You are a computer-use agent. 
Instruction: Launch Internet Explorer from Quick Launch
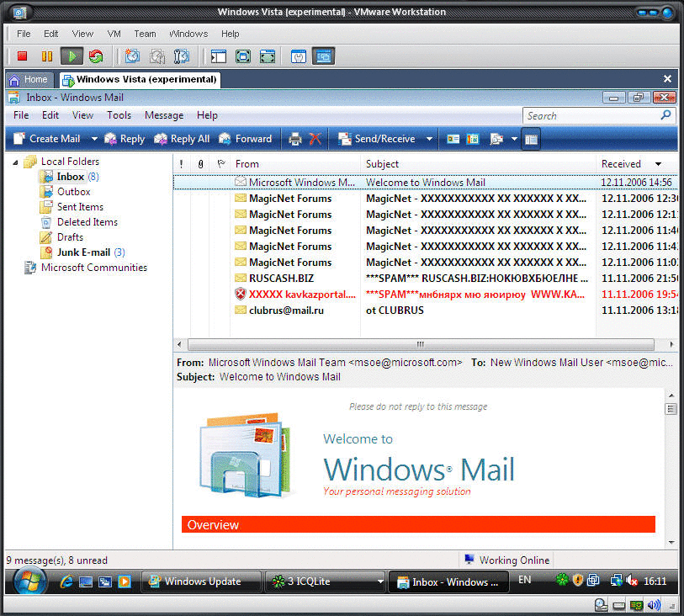coord(66,581)
